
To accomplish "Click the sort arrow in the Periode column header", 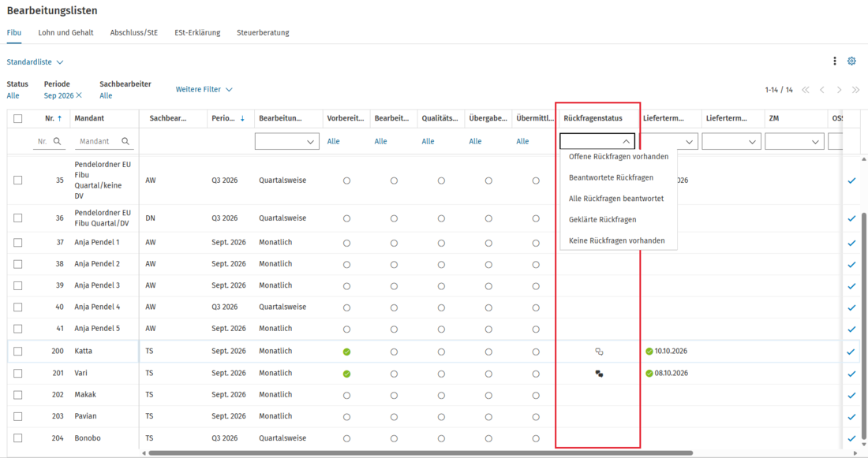I will tap(242, 118).
